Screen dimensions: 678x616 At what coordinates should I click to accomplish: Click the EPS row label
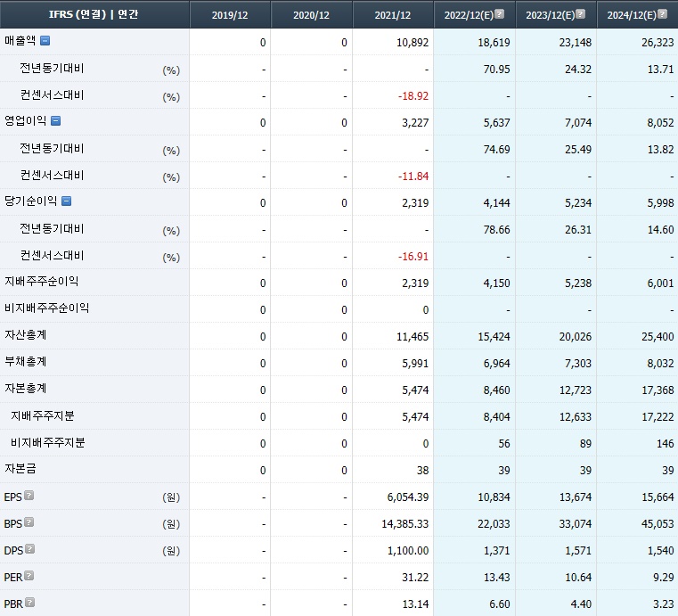12,497
